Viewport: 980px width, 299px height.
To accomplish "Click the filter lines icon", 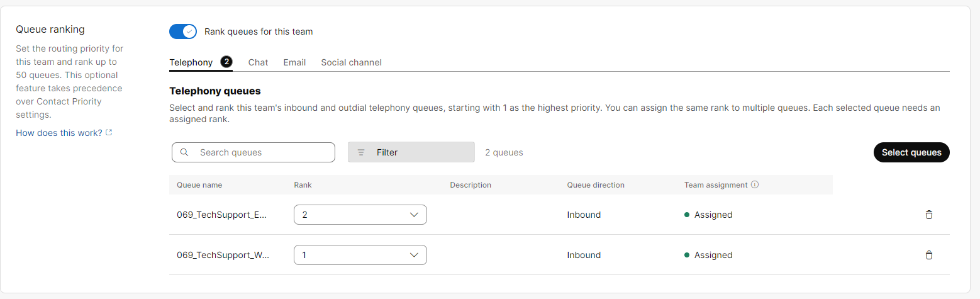I will (x=361, y=152).
